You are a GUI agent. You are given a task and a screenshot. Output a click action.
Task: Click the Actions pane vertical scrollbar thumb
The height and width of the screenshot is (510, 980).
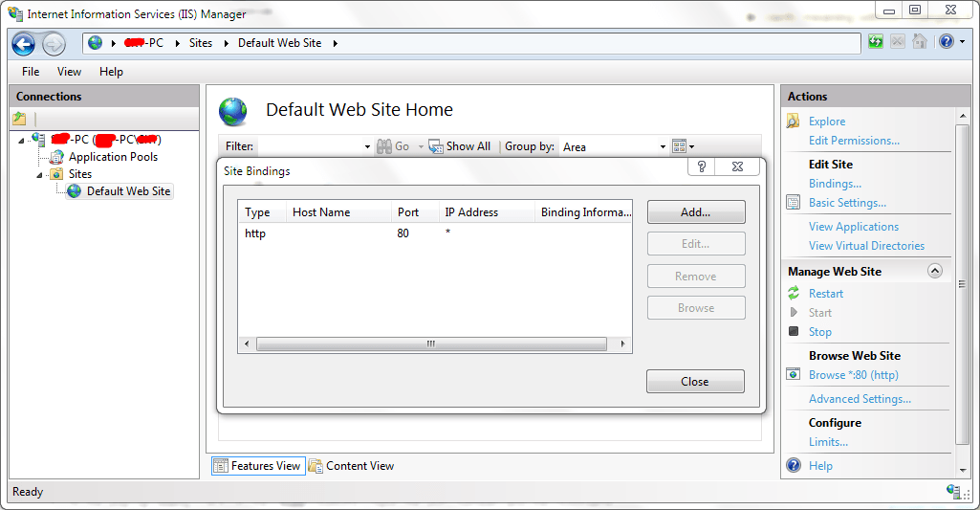[962, 285]
